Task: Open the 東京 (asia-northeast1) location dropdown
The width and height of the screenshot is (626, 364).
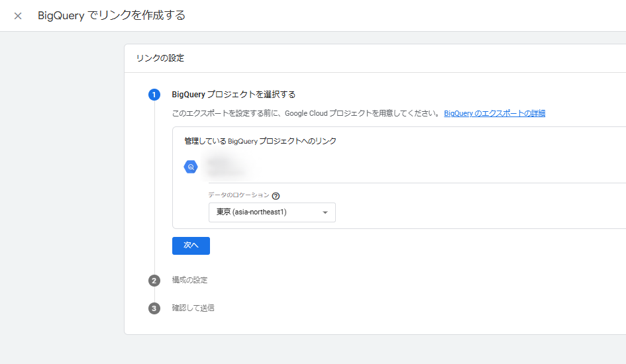Action: click(x=272, y=212)
